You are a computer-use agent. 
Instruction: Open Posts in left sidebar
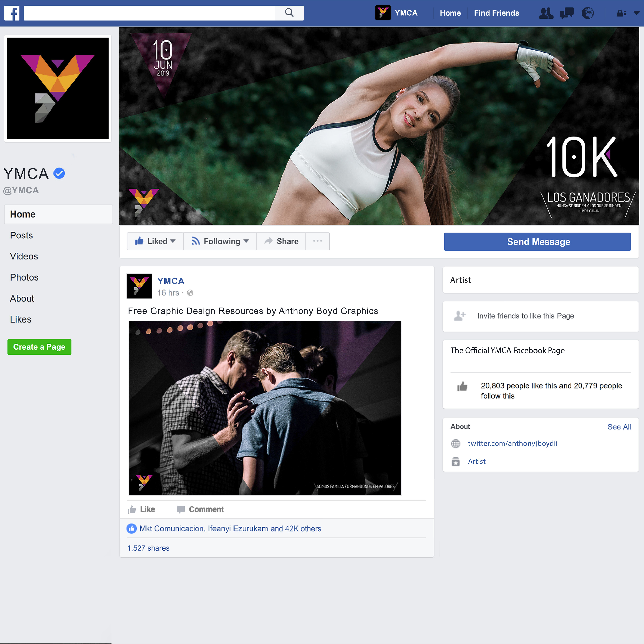point(21,235)
